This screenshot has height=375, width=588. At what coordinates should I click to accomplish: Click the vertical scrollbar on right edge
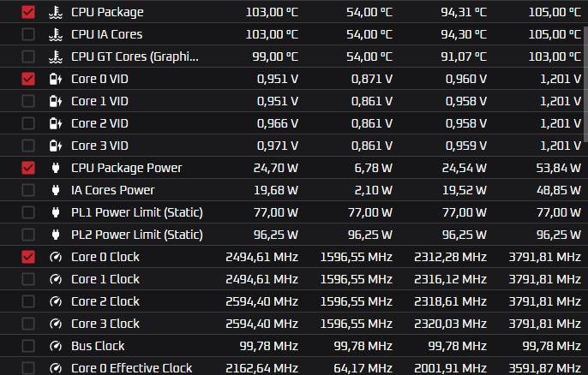point(585,68)
